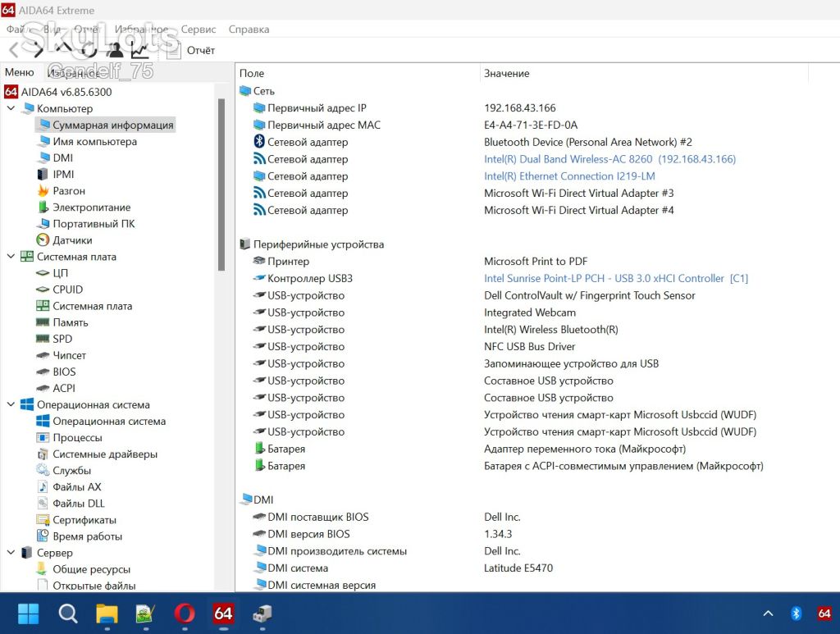Click the Bluetooth icon in system tray
This screenshot has width=840, height=634.
[x=796, y=613]
